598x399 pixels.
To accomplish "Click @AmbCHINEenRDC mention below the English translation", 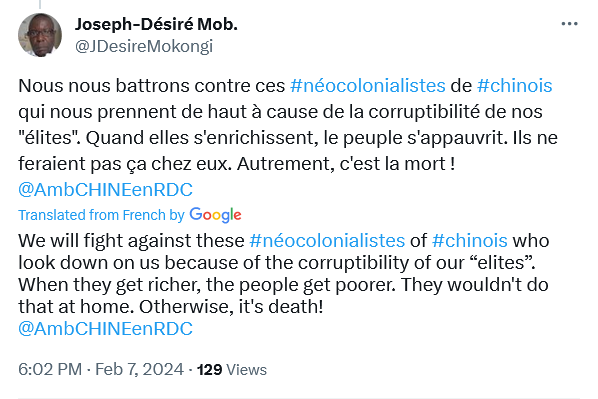I will click(x=106, y=329).
